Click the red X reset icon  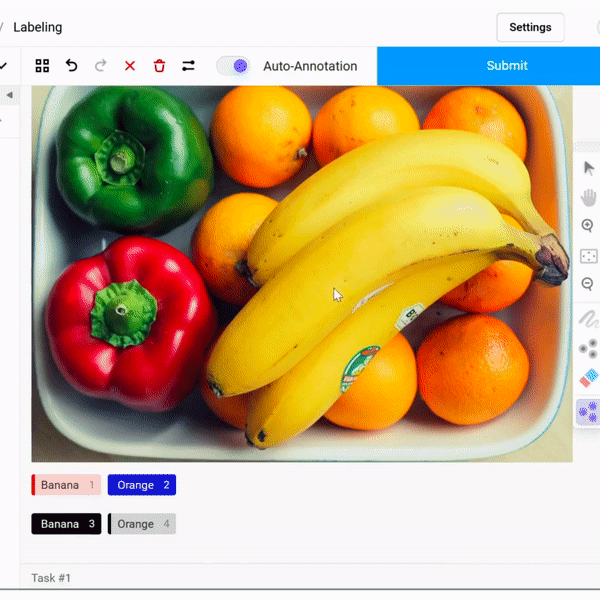(130, 66)
